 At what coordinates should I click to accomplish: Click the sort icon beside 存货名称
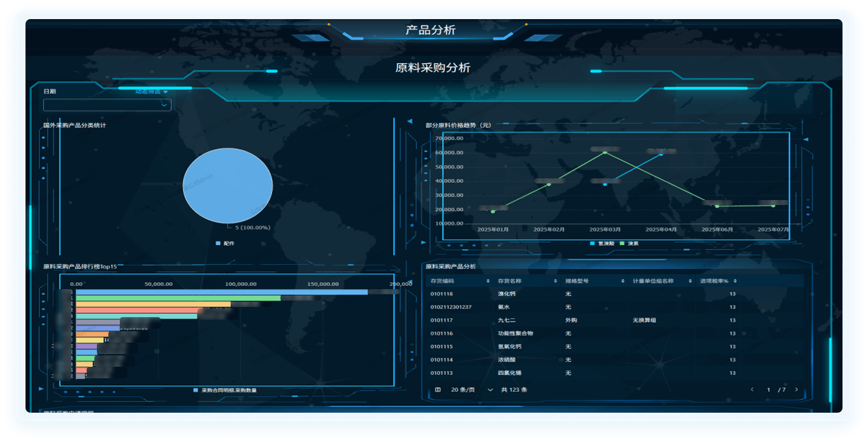tap(556, 281)
